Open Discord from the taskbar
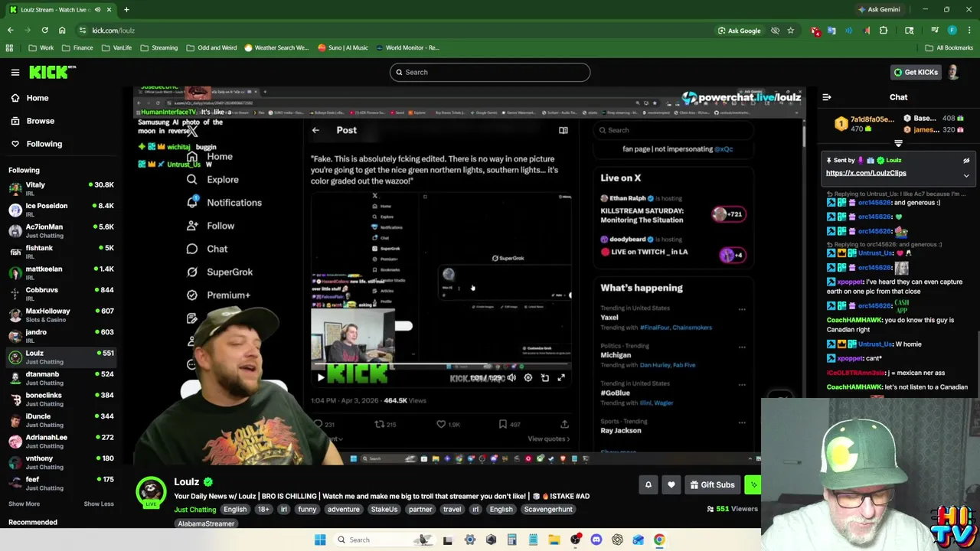 [596, 540]
